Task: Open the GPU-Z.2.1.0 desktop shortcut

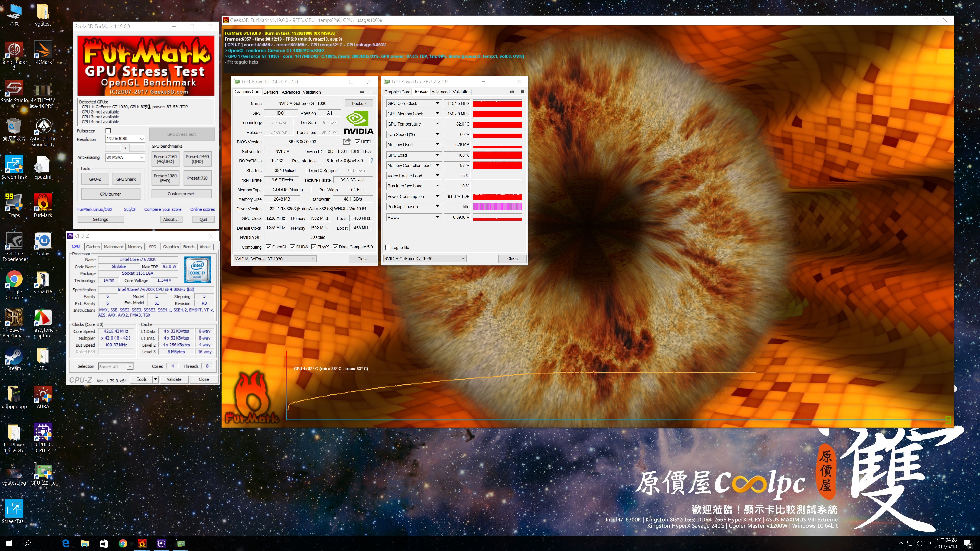Action: point(43,474)
